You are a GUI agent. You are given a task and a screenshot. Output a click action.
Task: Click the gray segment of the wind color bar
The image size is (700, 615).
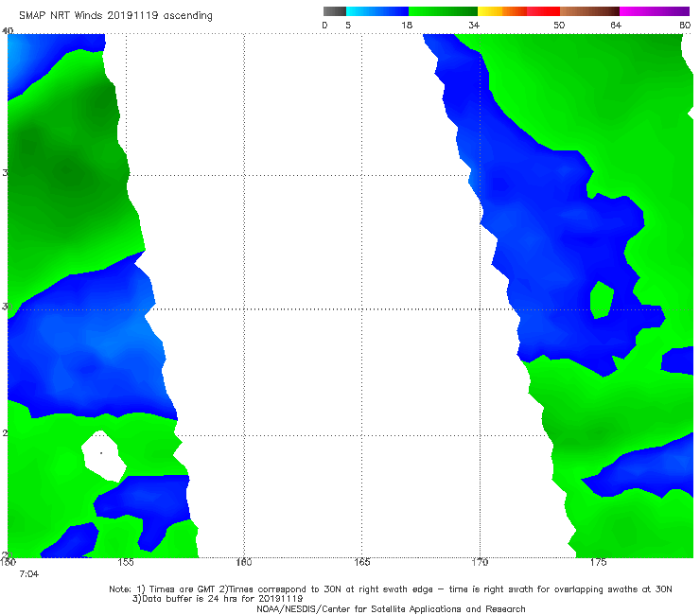tap(334, 11)
